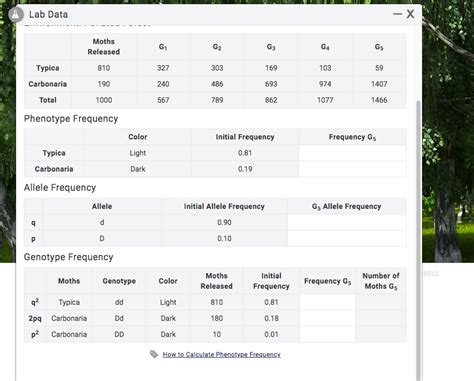Click moths released 10 in genotype table
Screen dimensions: 474x381
tap(217, 334)
